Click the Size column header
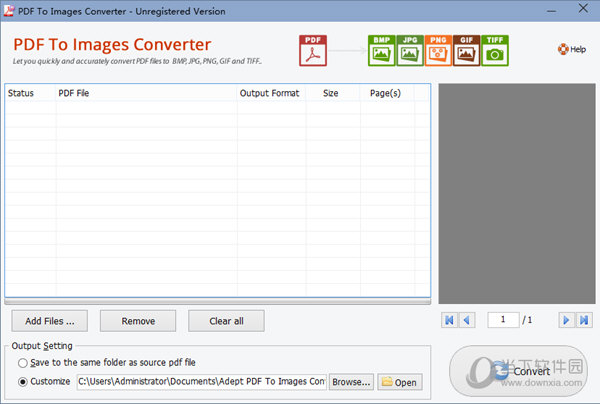600x404 pixels. point(333,93)
